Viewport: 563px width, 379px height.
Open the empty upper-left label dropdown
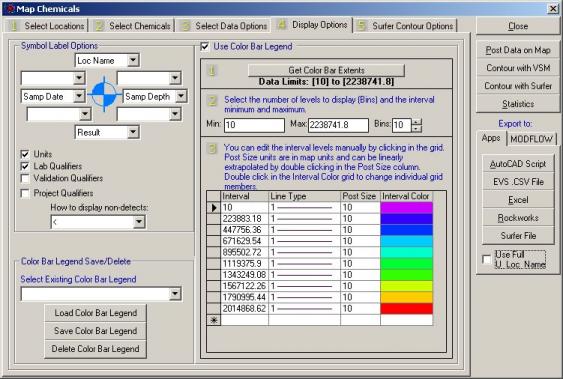(x=79, y=78)
